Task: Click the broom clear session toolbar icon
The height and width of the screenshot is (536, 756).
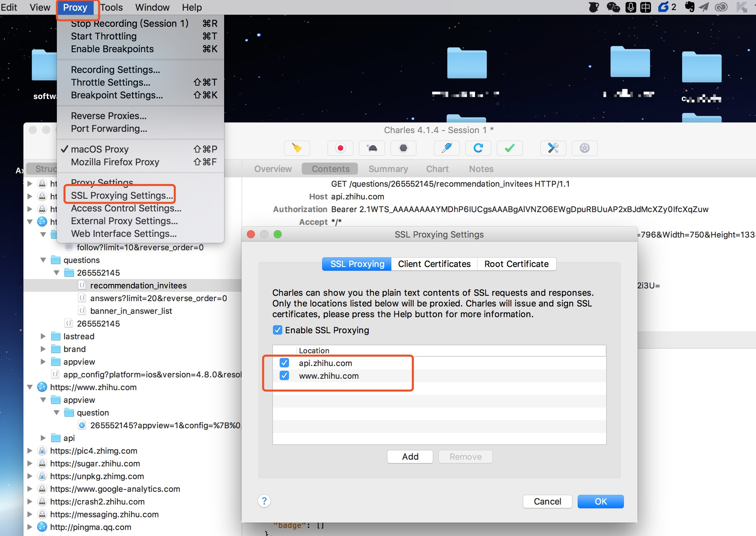Action: tap(297, 148)
